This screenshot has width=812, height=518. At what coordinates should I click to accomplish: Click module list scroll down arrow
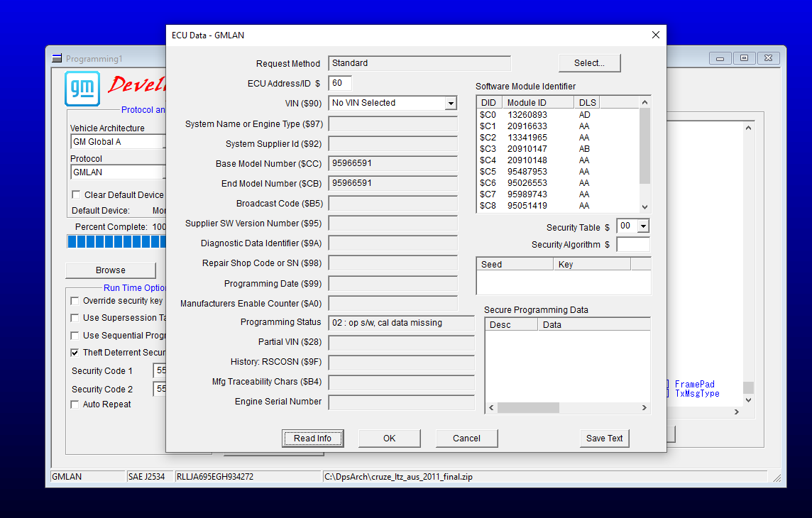[x=644, y=206]
